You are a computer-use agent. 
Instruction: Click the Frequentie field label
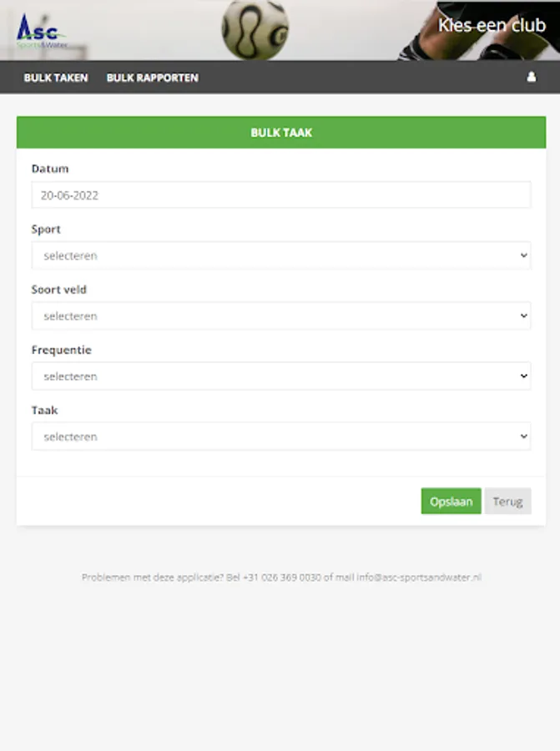coord(61,350)
